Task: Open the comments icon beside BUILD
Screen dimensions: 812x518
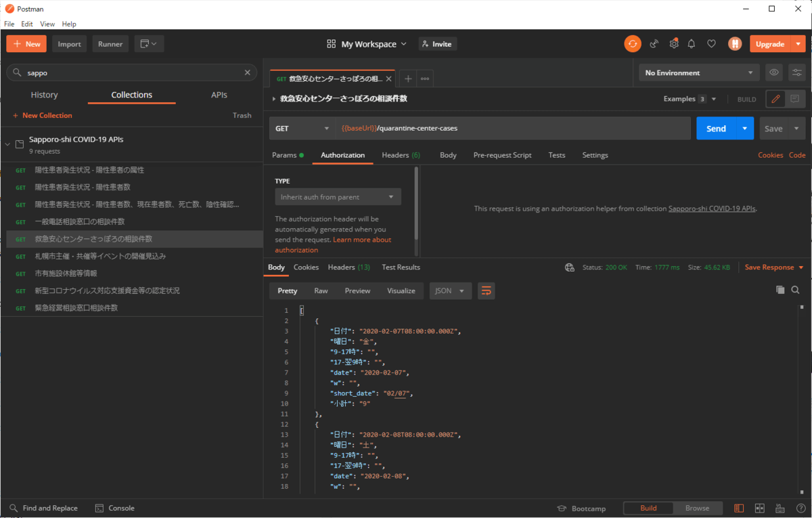Action: pyautogui.click(x=794, y=99)
